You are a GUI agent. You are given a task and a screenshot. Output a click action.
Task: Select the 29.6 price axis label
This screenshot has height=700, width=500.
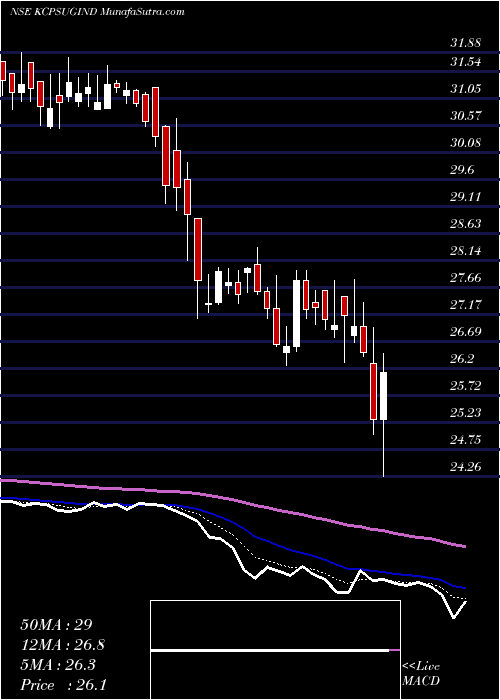pyautogui.click(x=462, y=170)
